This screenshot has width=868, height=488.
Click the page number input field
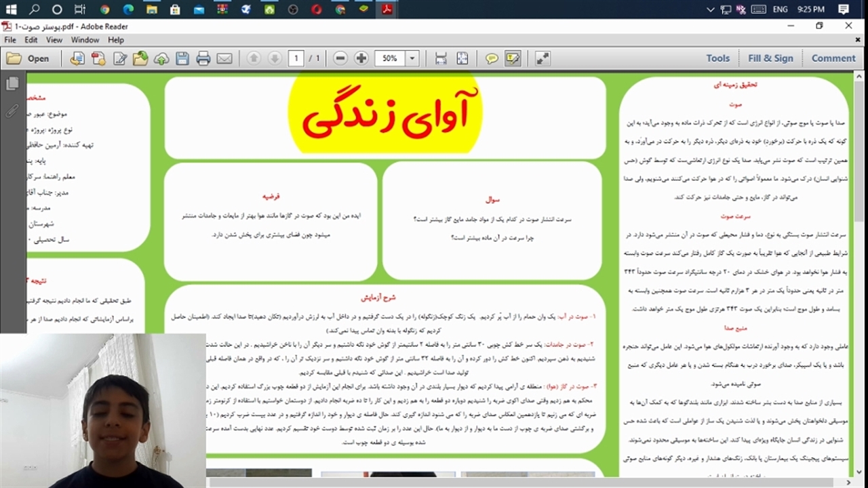click(296, 58)
